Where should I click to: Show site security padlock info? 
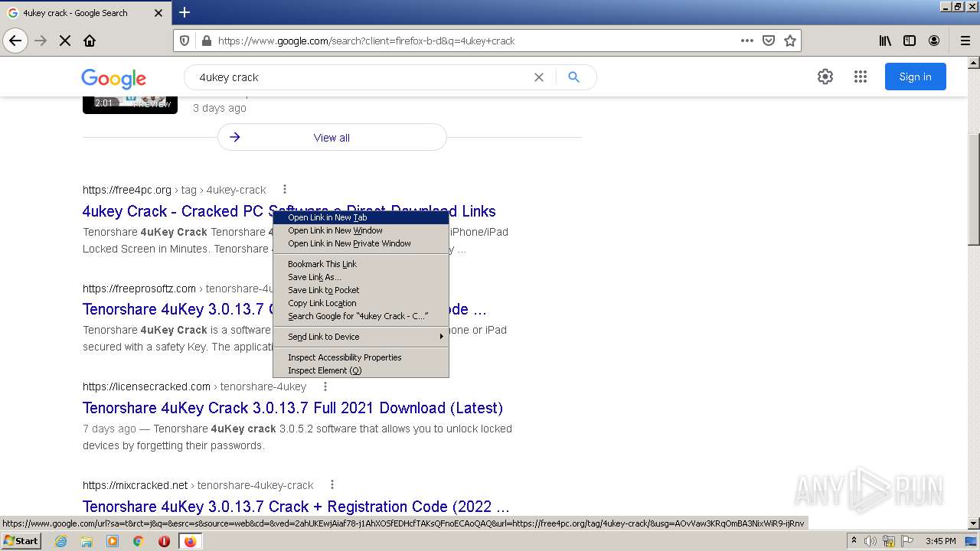(x=206, y=41)
